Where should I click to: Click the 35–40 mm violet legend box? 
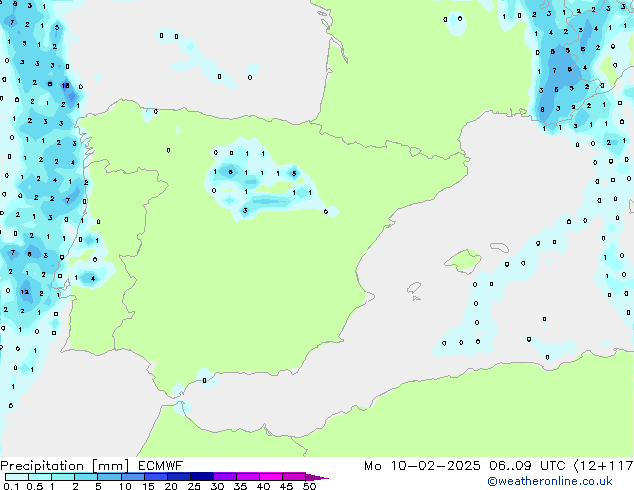pyautogui.click(x=247, y=477)
